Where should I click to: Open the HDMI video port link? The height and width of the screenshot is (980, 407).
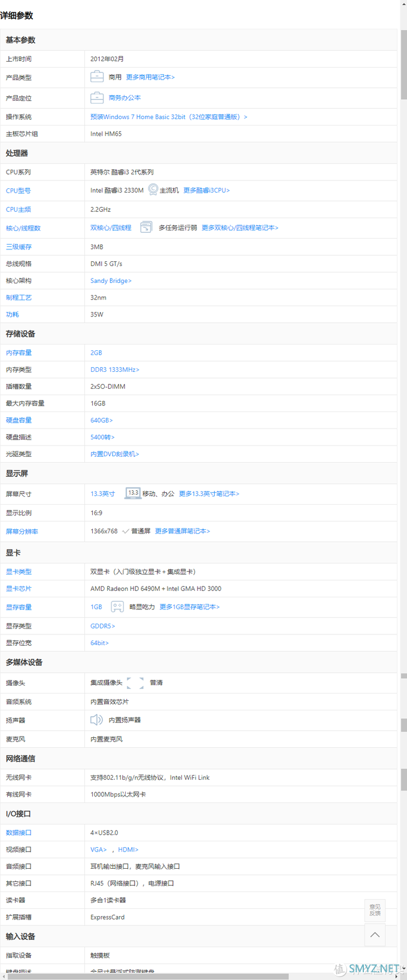128,850
